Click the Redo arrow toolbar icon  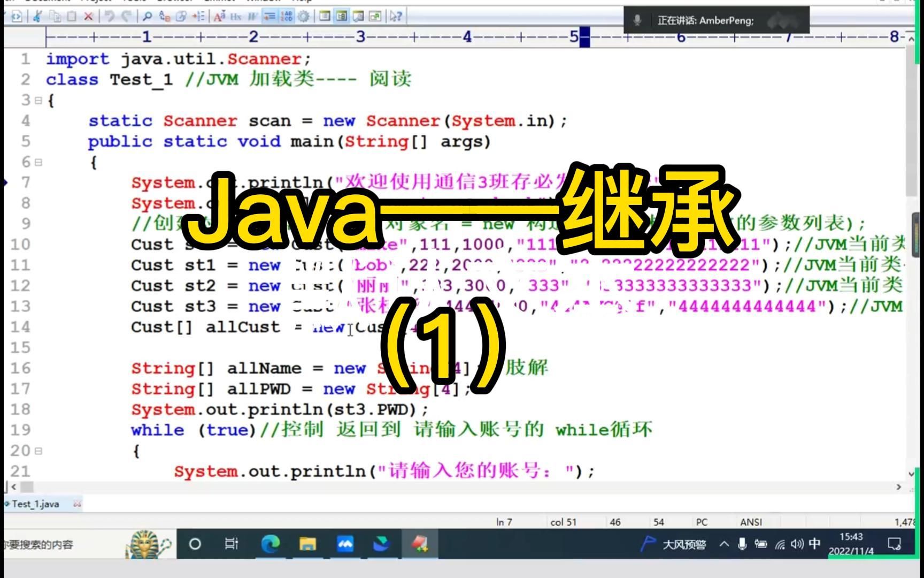point(127,17)
